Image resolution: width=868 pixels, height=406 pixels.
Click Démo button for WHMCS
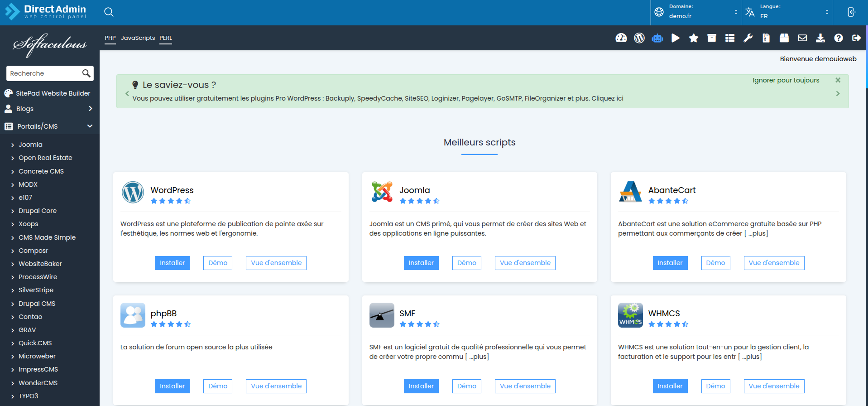[x=715, y=386]
